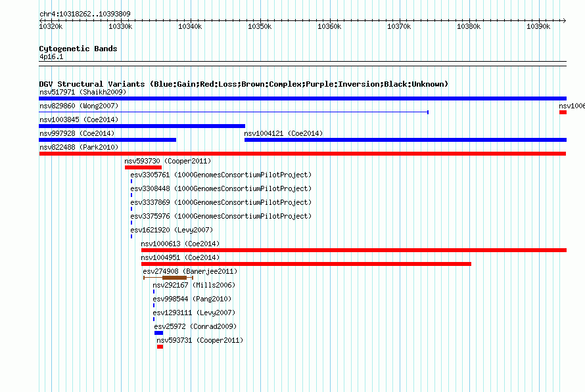
Task: Select the red nsv822488 loss bar
Action: tap(302, 154)
